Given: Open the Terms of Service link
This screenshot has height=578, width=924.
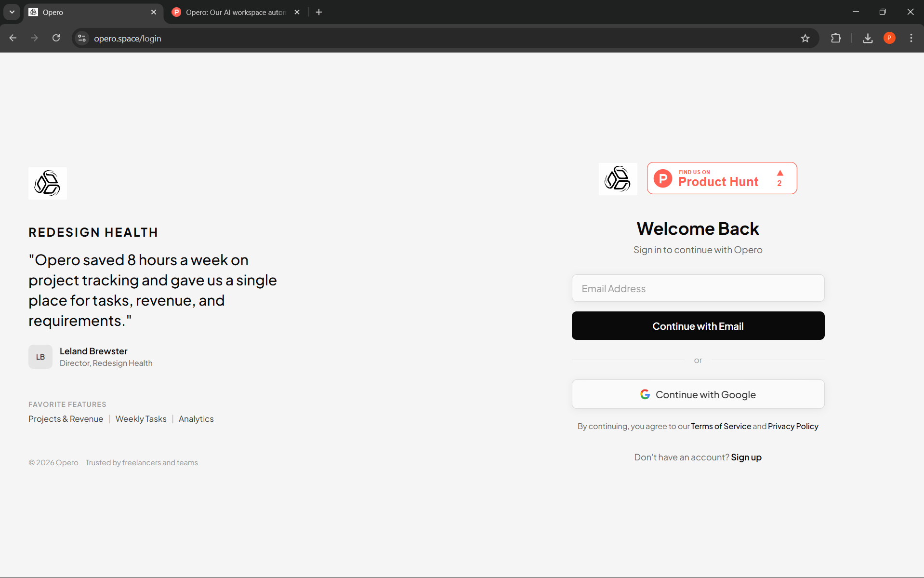Looking at the screenshot, I should point(721,426).
